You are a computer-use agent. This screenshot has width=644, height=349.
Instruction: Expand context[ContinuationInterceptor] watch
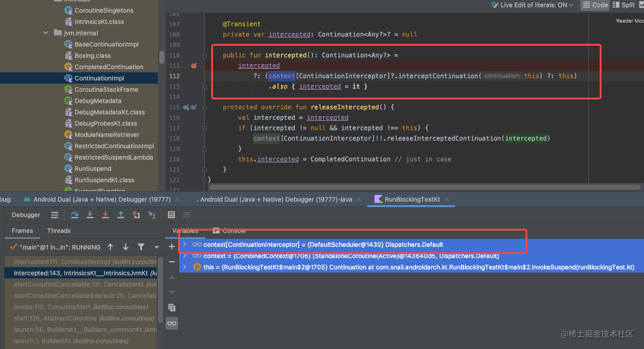(x=184, y=245)
